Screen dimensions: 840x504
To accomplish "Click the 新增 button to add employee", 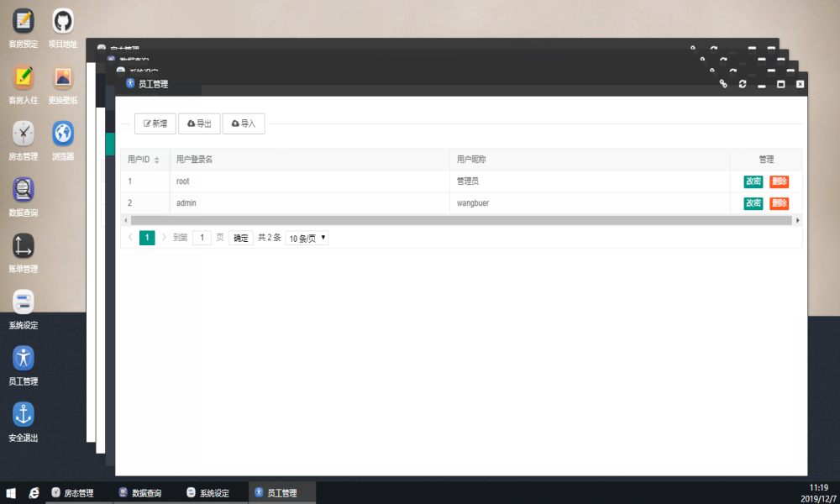I will coord(155,123).
